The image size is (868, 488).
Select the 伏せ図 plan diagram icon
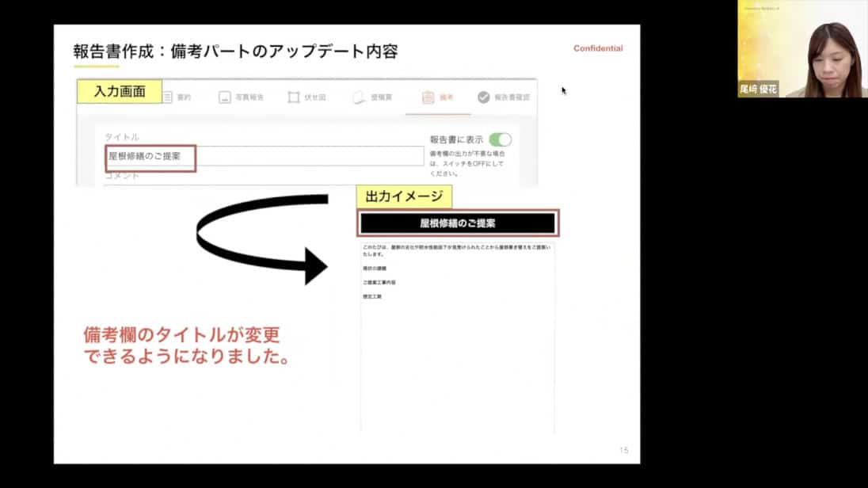[293, 97]
